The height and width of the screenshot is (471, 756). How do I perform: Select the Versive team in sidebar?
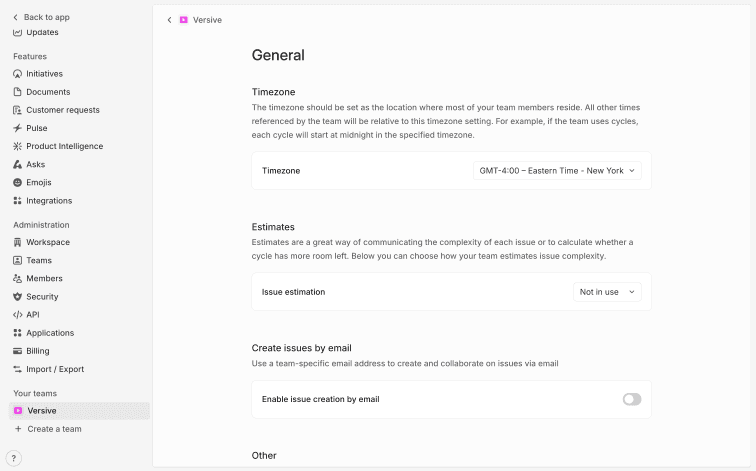42,411
